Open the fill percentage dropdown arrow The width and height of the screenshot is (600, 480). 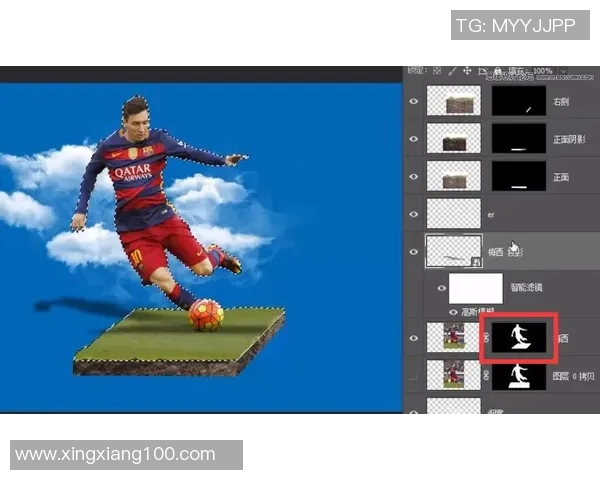coord(564,71)
